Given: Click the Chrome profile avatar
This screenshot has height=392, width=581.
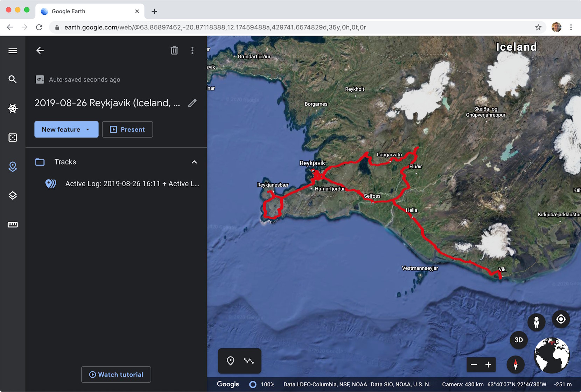Looking at the screenshot, I should click(x=556, y=27).
